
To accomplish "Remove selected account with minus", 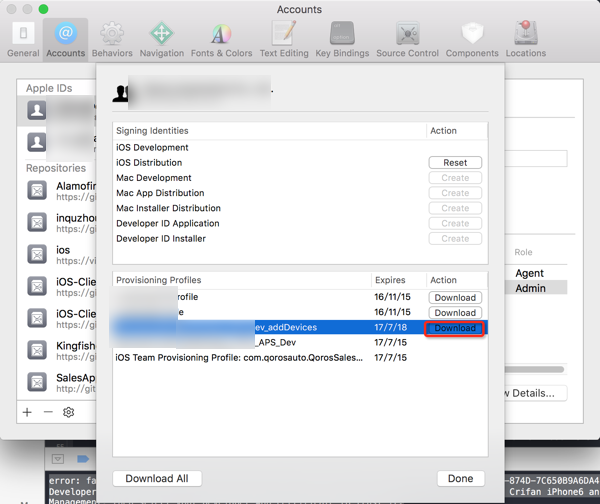I will pyautogui.click(x=48, y=412).
